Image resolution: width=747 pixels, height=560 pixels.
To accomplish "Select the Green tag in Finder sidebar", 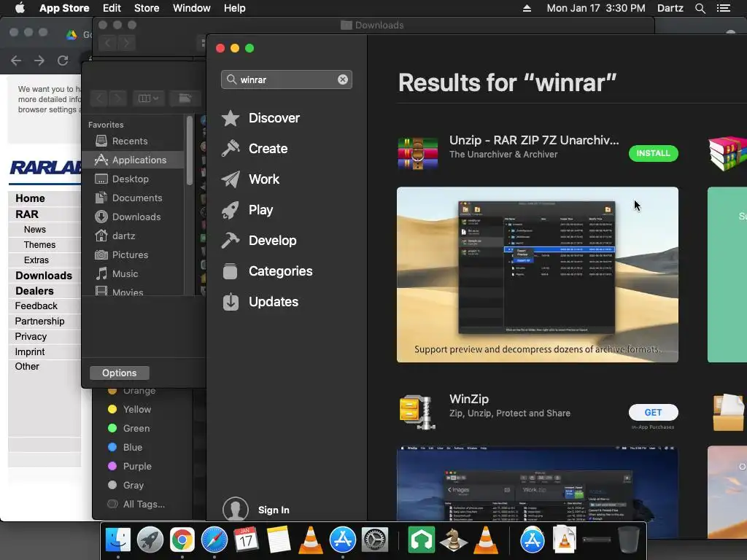I will [129, 429].
